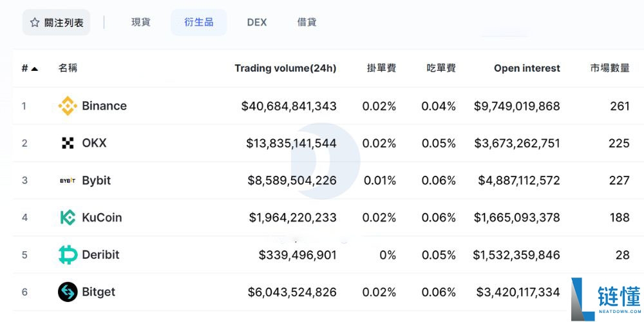This screenshot has height=322, width=644.
Task: Sort by the 名稱 column header
Action: [x=68, y=68]
